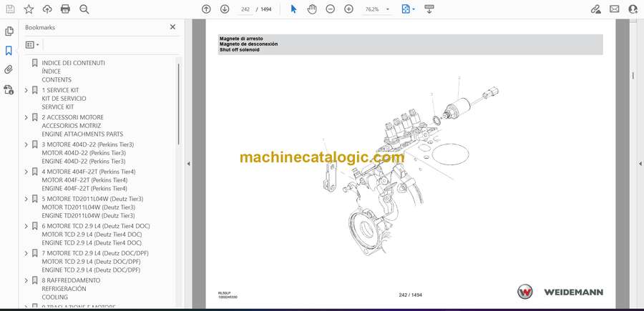Expand the 1 SERVICE KIT bookmark
644x311 pixels.
tap(26, 90)
